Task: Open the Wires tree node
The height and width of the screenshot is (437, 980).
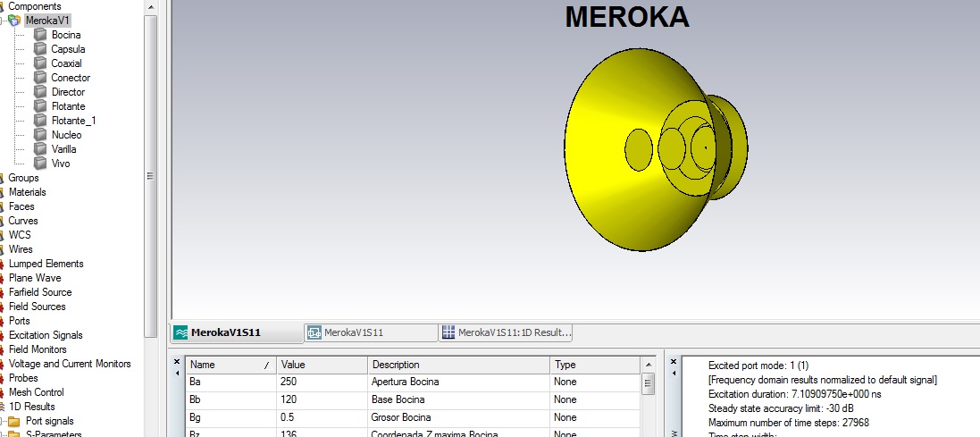Action: 21,248
